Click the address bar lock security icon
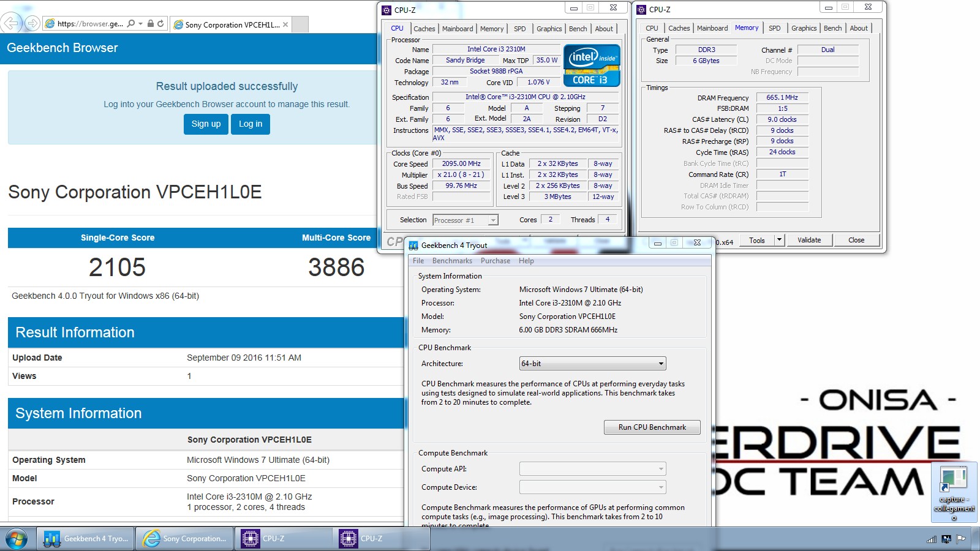Image resolution: width=980 pixels, height=551 pixels. tap(151, 24)
